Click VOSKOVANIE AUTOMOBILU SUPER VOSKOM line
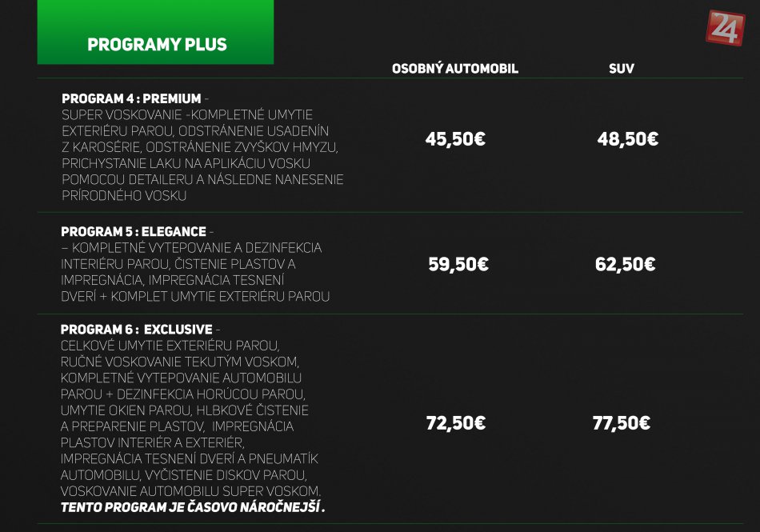760x532 pixels. 190,491
